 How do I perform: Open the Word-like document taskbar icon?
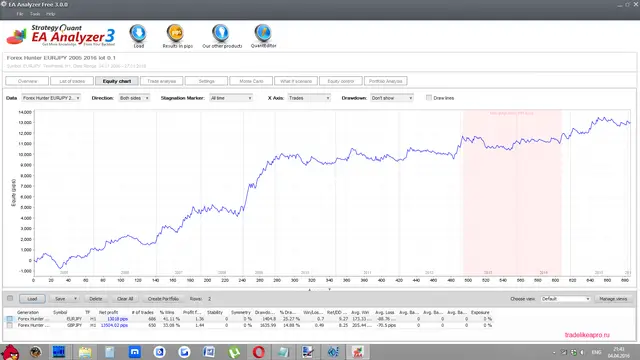pyautogui.click(x=209, y=352)
